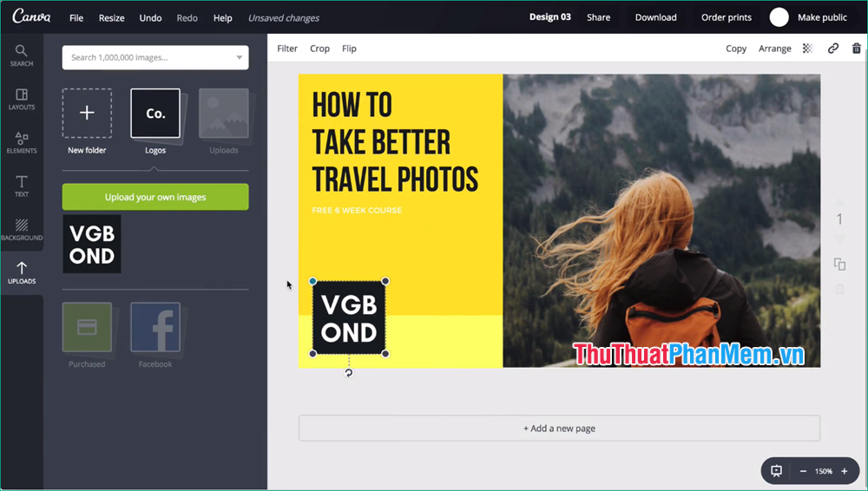Click Undo in the top bar
Viewport: 868px width, 491px height.
point(150,17)
